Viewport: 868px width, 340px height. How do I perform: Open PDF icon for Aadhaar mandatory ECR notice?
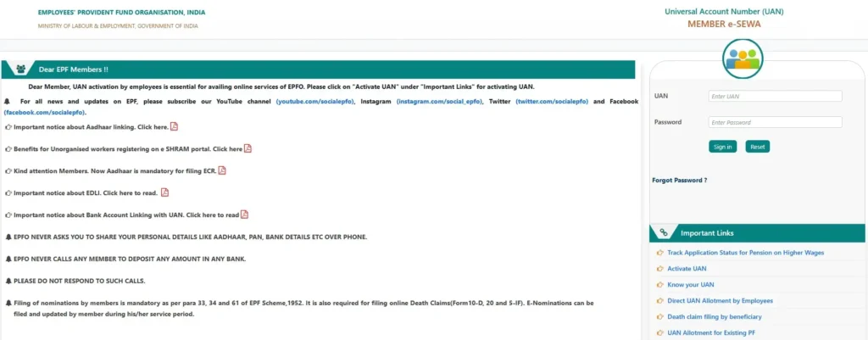[x=222, y=170]
